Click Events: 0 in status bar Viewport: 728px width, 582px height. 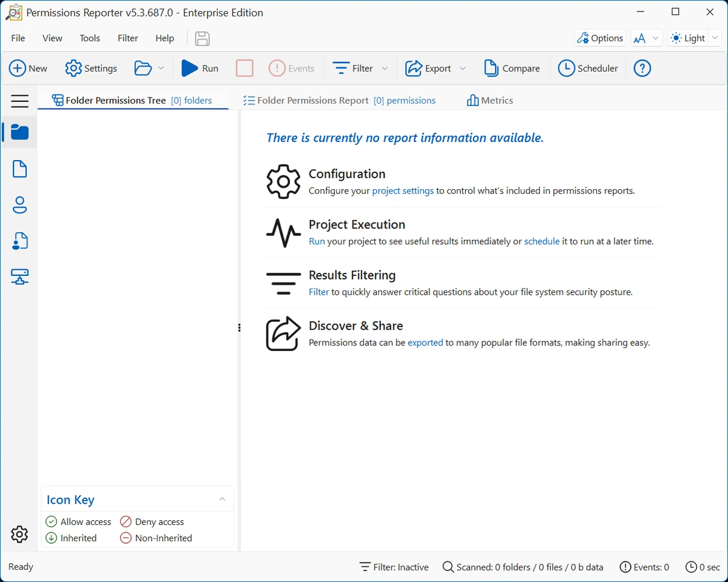click(644, 567)
